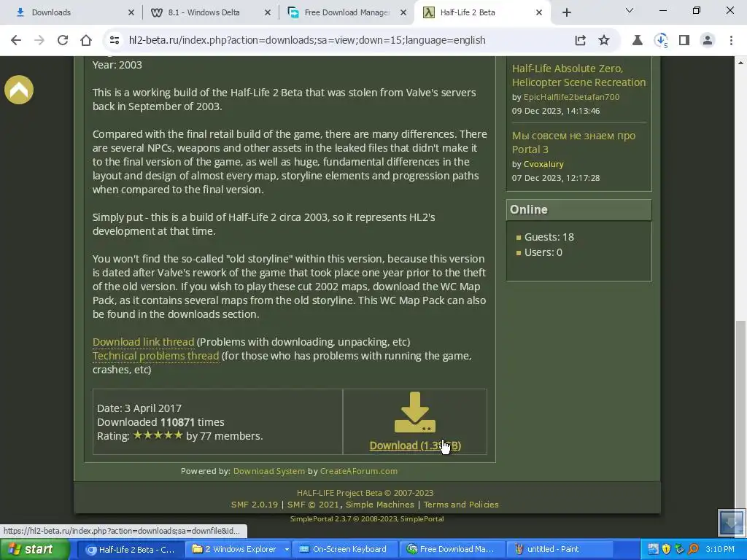This screenshot has width=747, height=560.
Task: Expand the Windows Explorer taskbar group arrow
Action: click(286, 550)
